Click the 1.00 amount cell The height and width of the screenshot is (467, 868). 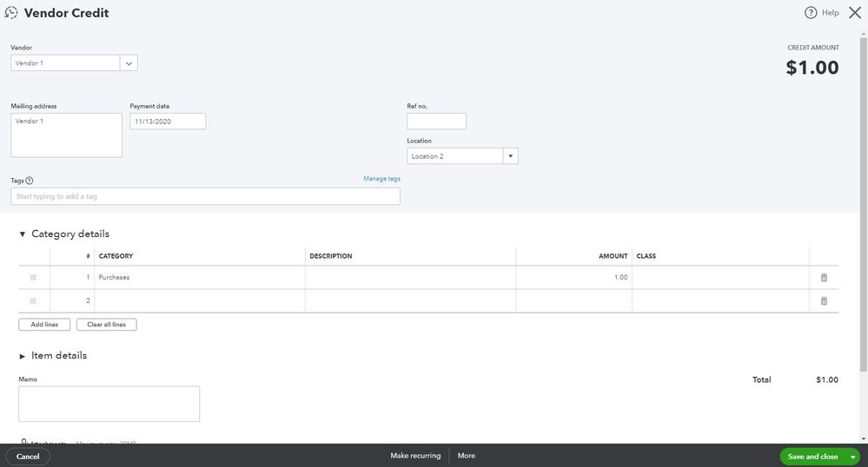[573, 278]
